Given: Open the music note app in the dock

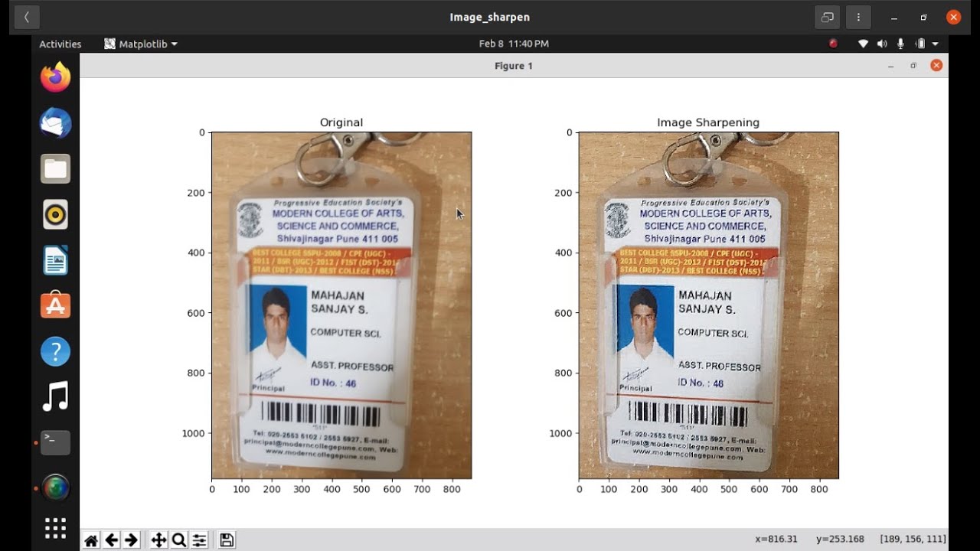Looking at the screenshot, I should point(56,396).
